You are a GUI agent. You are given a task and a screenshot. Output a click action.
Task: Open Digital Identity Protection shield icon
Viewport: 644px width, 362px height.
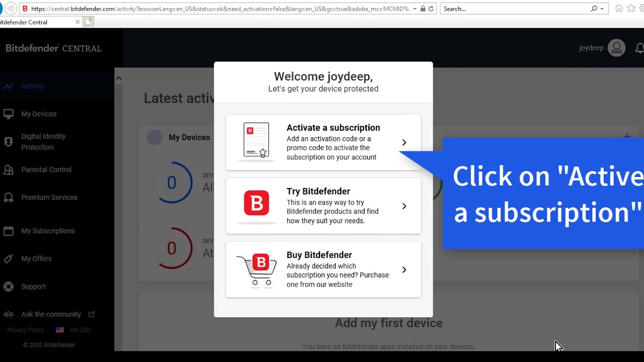8,142
